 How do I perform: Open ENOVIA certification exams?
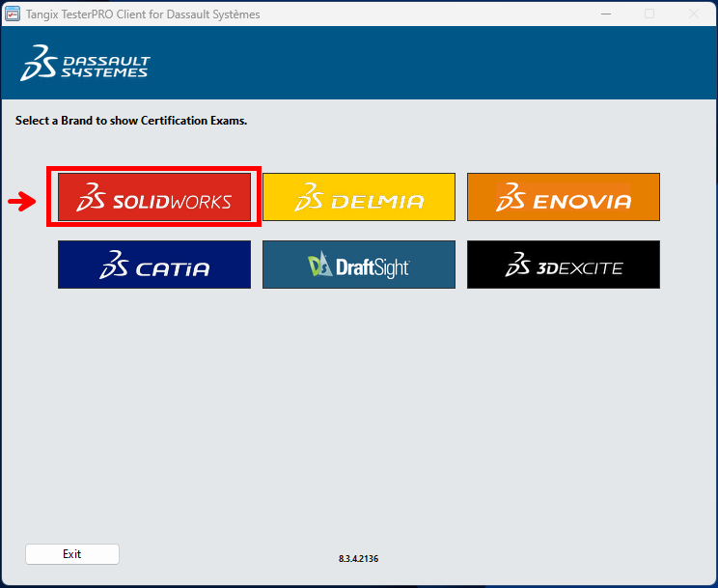click(563, 197)
